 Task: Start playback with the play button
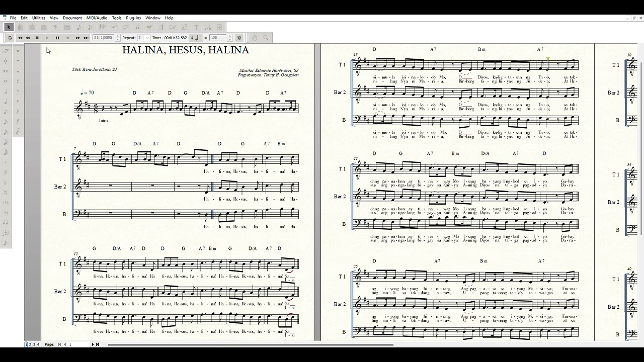pyautogui.click(x=47, y=38)
